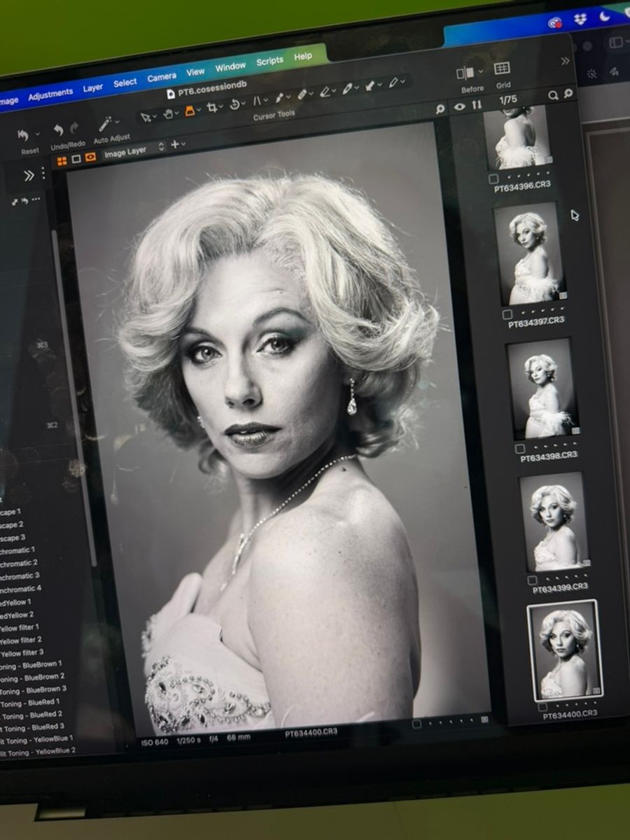The width and height of the screenshot is (630, 840).
Task: Tick the checkbox for PT634400.CR3 thumbnail
Action: (542, 706)
